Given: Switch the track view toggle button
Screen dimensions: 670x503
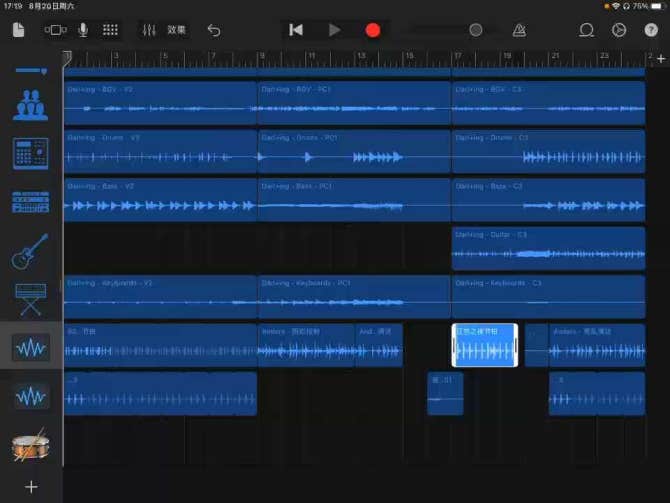Looking at the screenshot, I should click(x=56, y=30).
